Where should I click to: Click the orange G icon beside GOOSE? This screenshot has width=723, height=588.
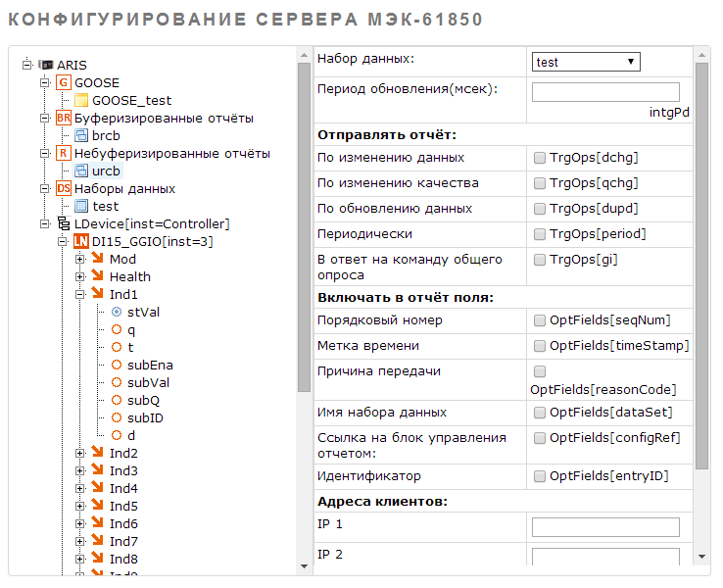(63, 82)
